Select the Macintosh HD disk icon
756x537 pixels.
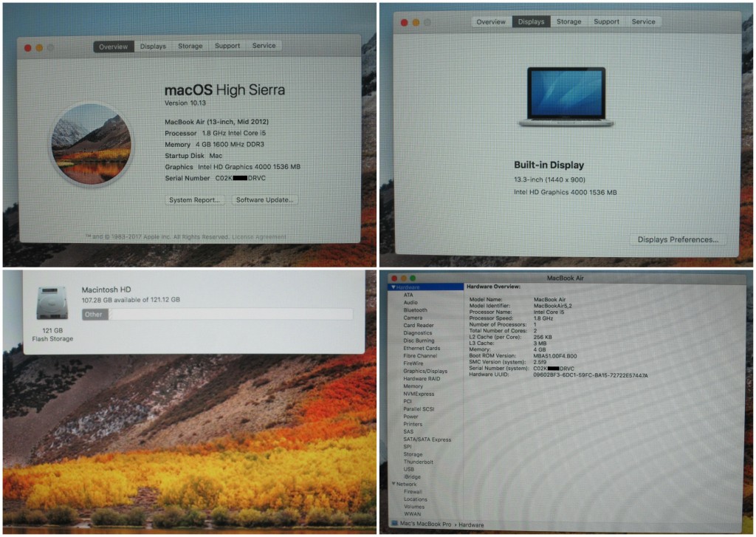[52, 303]
